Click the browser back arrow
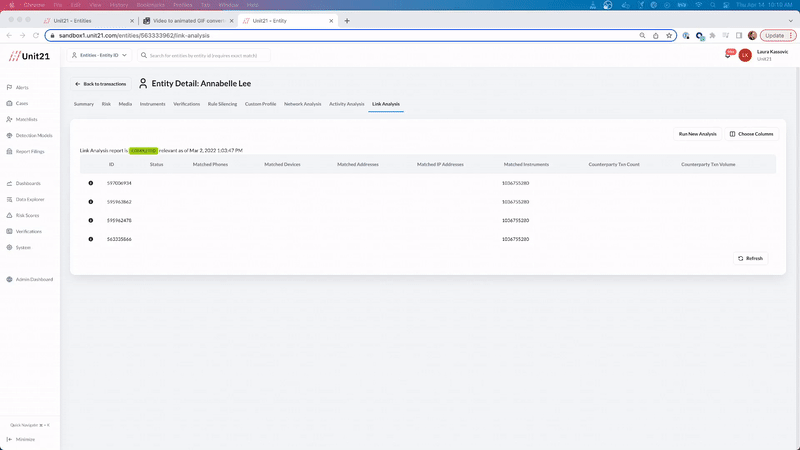Viewport: 800px width, 450px height. [9, 36]
